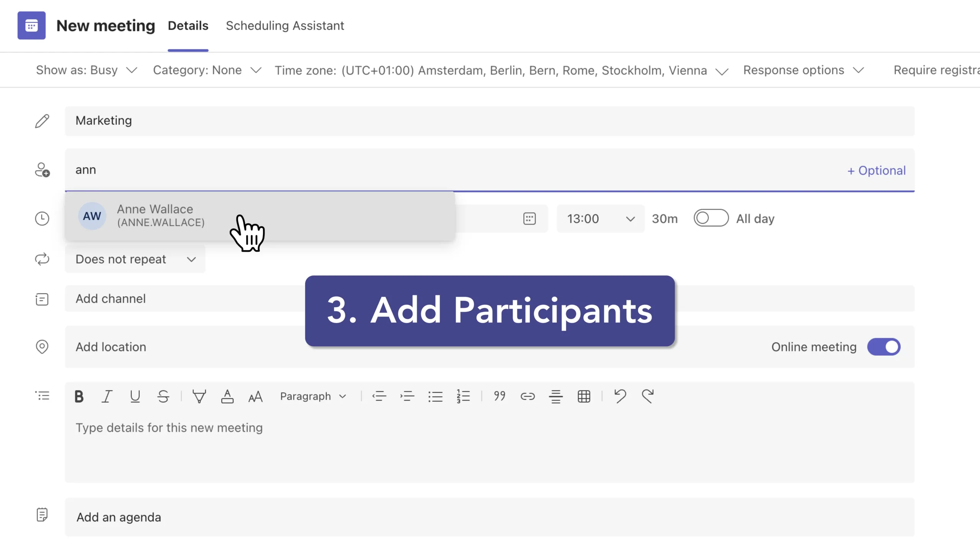Insert a table using the grid icon
The image size is (980, 551).
pos(584,396)
